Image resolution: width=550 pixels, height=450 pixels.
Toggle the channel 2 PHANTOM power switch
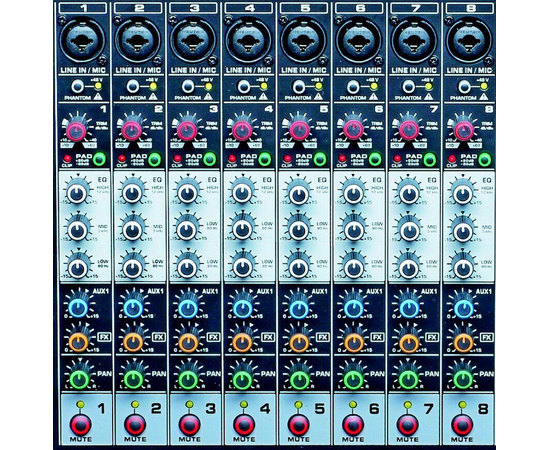[133, 86]
